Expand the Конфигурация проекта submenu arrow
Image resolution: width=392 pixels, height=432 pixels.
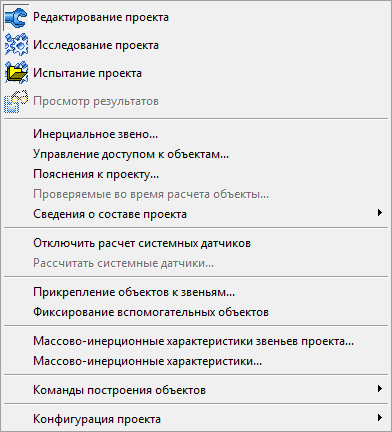(x=379, y=418)
